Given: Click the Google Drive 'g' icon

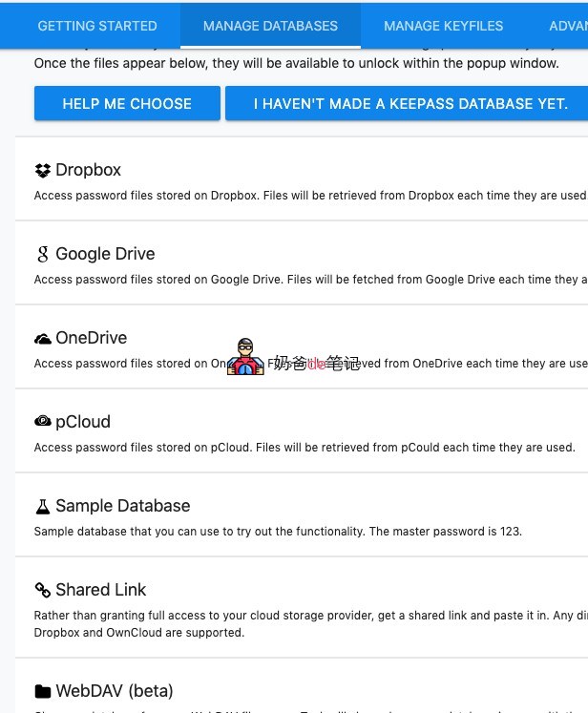Looking at the screenshot, I should pos(42,255).
